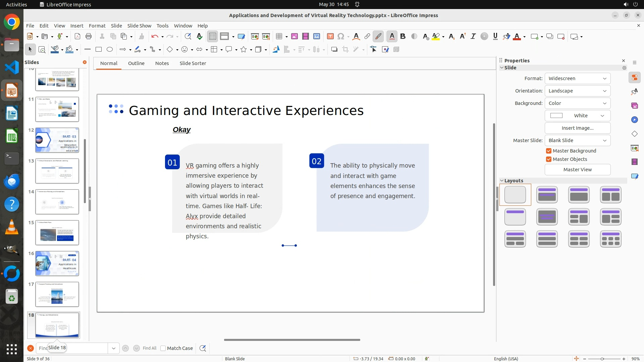Toggle the Display Grid icon
This screenshot has height=362, width=644.
point(213,37)
